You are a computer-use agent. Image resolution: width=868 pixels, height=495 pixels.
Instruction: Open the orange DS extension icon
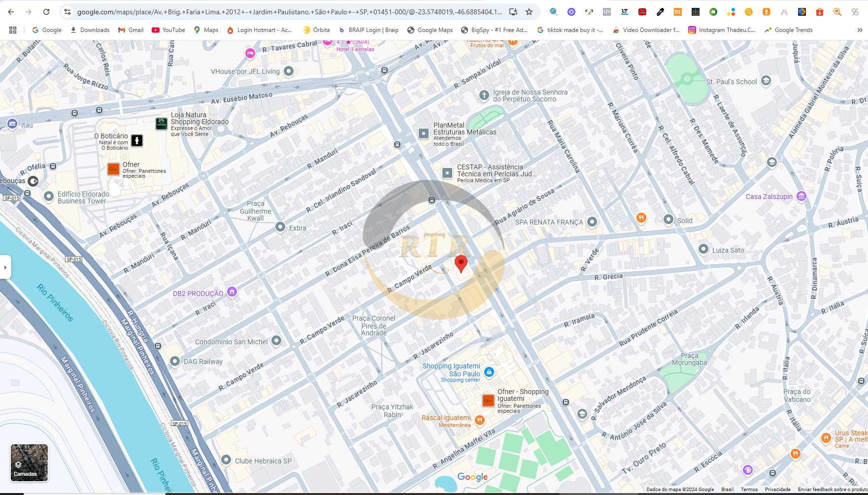coord(678,12)
